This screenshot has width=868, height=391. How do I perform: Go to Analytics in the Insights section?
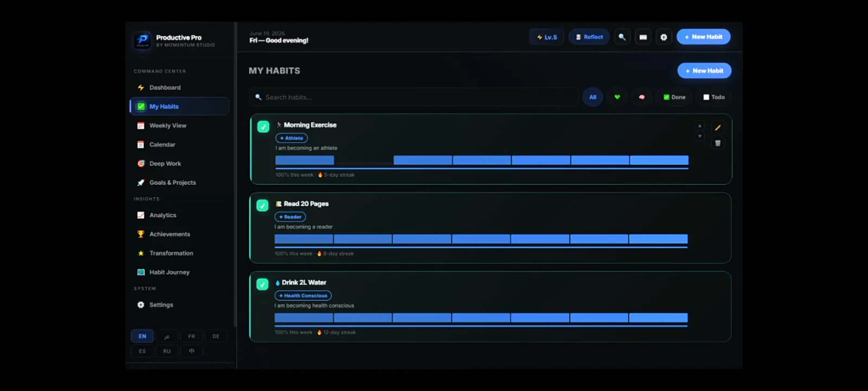[179, 215]
